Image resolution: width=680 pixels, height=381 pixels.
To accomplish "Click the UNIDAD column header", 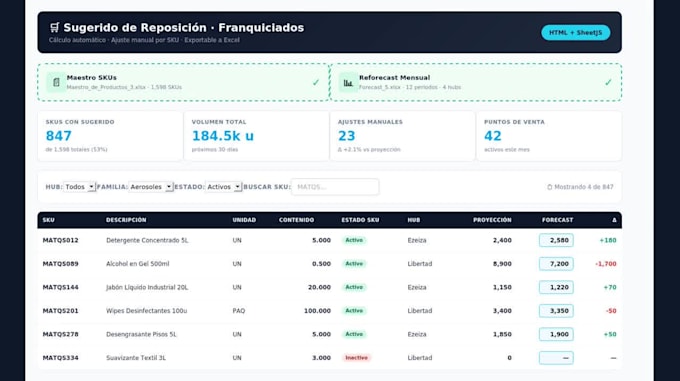I will (244, 220).
